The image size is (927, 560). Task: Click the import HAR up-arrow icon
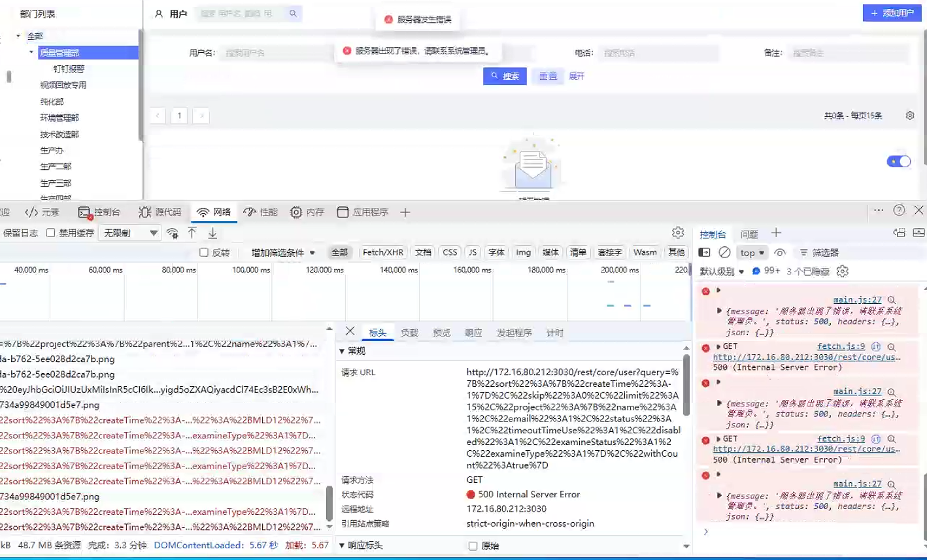pos(192,233)
